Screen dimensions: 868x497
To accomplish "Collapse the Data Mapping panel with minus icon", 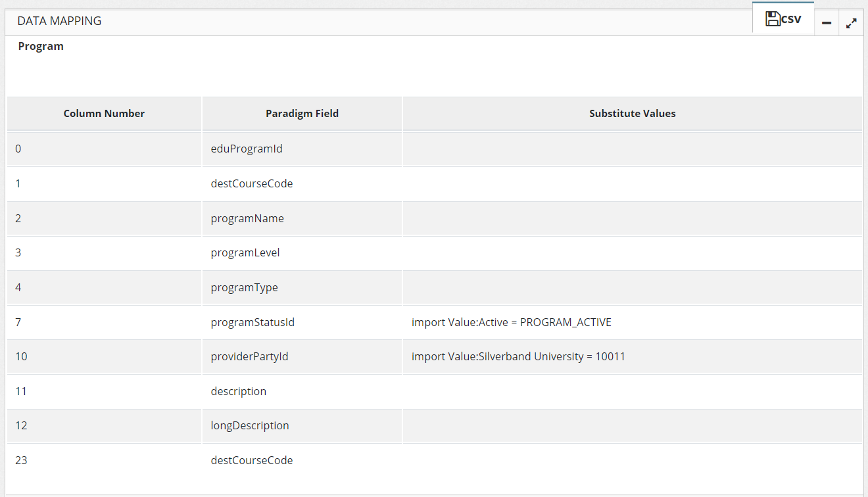I will tap(827, 24).
